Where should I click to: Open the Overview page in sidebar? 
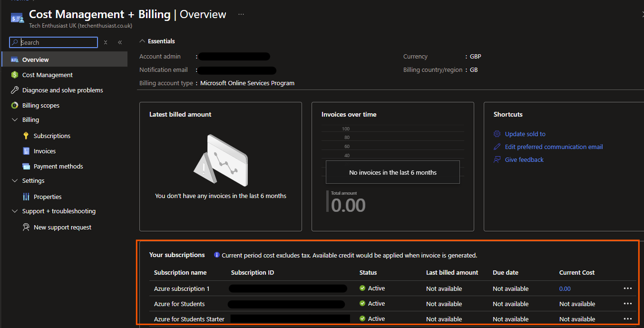[65, 60]
